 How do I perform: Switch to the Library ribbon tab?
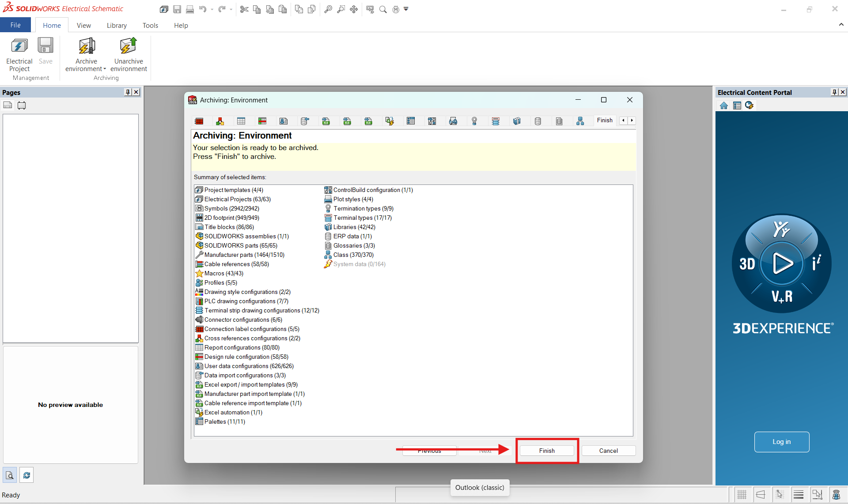(117, 26)
